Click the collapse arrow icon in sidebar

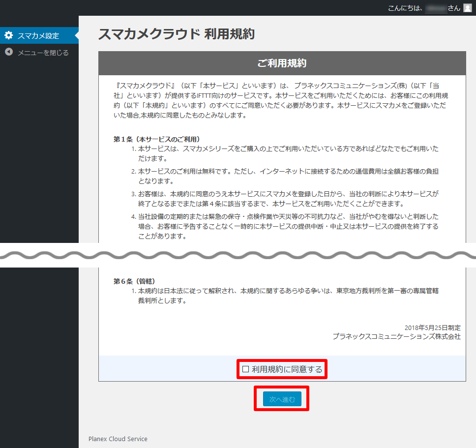tap(9, 52)
